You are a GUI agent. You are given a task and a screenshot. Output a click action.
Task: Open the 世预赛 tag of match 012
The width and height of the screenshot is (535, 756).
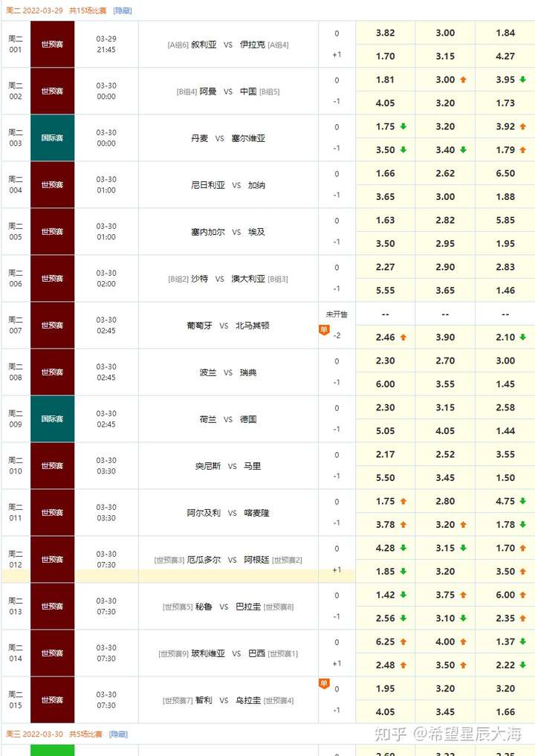coord(52,559)
